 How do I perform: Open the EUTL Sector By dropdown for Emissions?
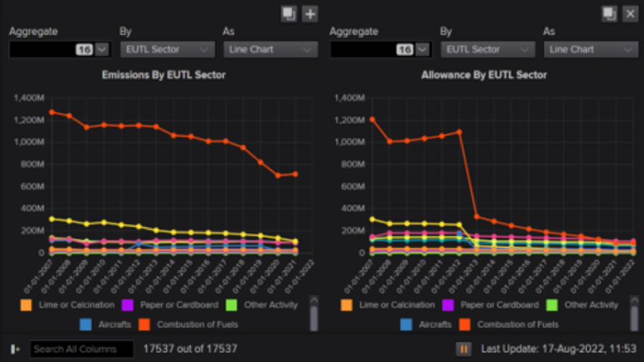[x=167, y=49]
